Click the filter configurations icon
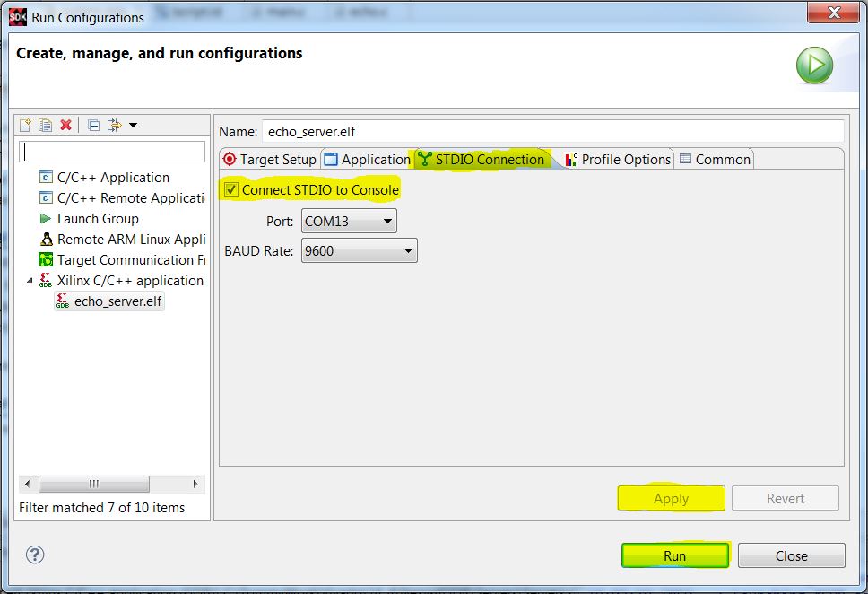This screenshot has width=868, height=594. [115, 126]
